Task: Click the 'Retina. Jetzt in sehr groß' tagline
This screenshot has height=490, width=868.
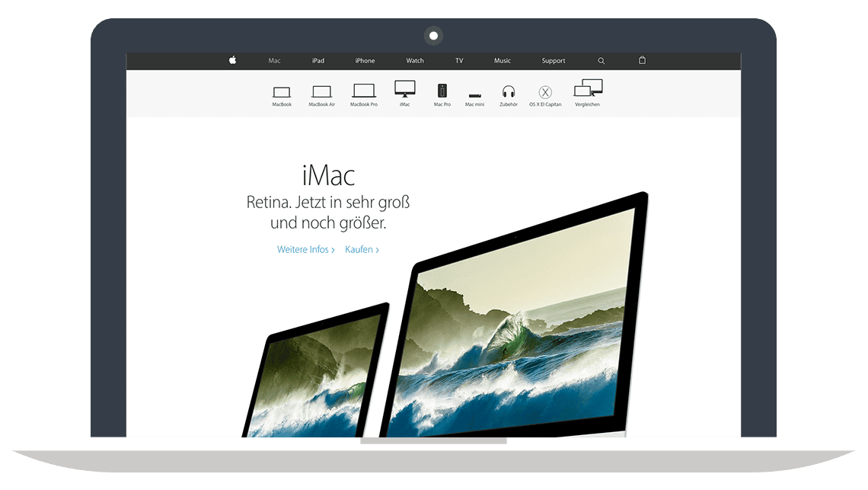Action: point(328,202)
